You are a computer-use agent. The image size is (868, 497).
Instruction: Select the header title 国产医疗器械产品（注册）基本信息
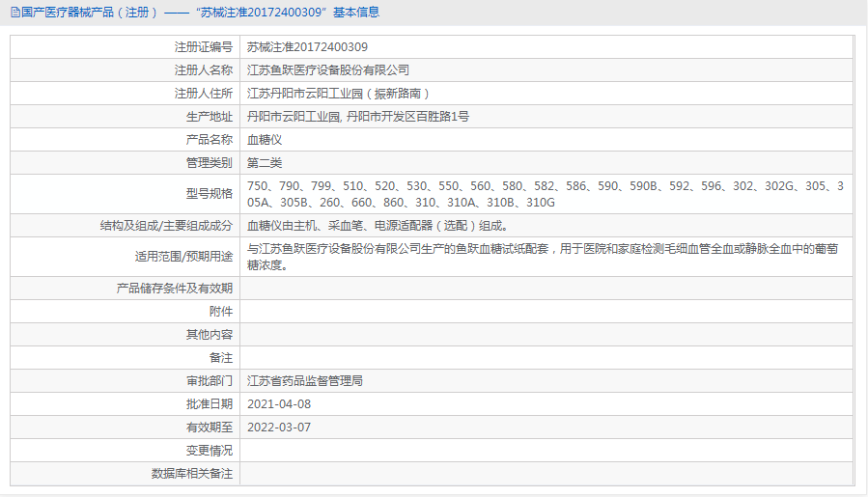[x=201, y=13]
